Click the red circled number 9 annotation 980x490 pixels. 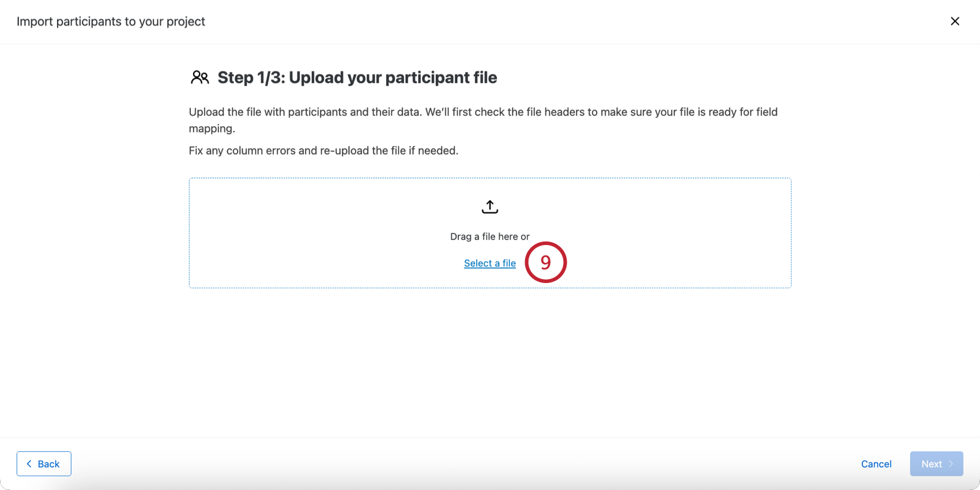545,262
